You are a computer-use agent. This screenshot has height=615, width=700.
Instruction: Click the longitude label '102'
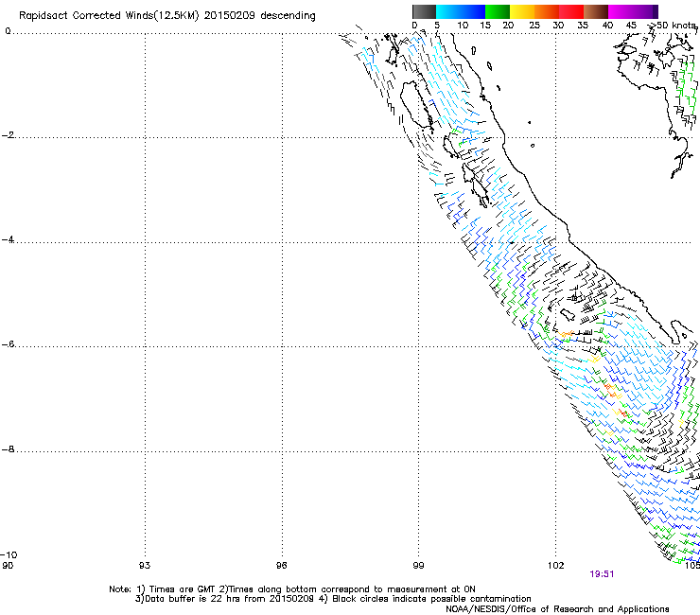click(x=556, y=566)
